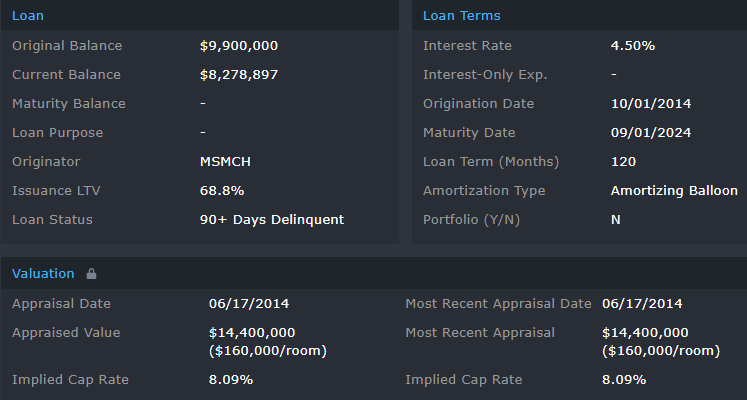Click the Appraisal Date label
This screenshot has height=400, width=747.
click(x=61, y=304)
